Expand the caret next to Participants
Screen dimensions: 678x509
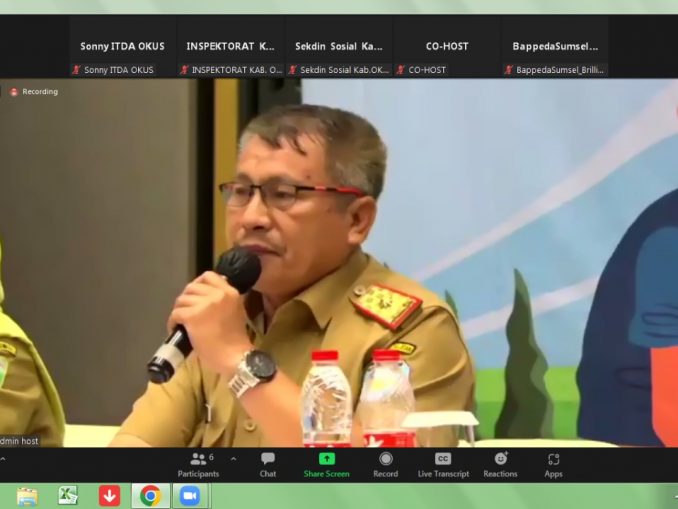234,459
